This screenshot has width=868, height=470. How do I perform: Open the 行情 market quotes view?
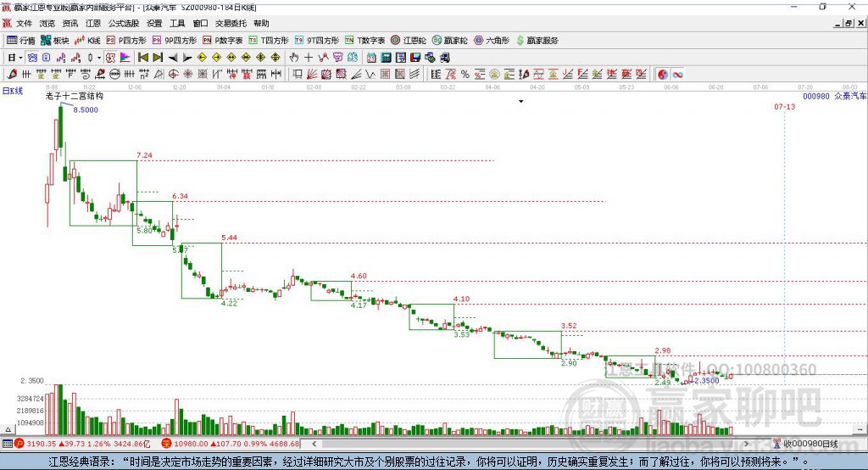[20, 41]
